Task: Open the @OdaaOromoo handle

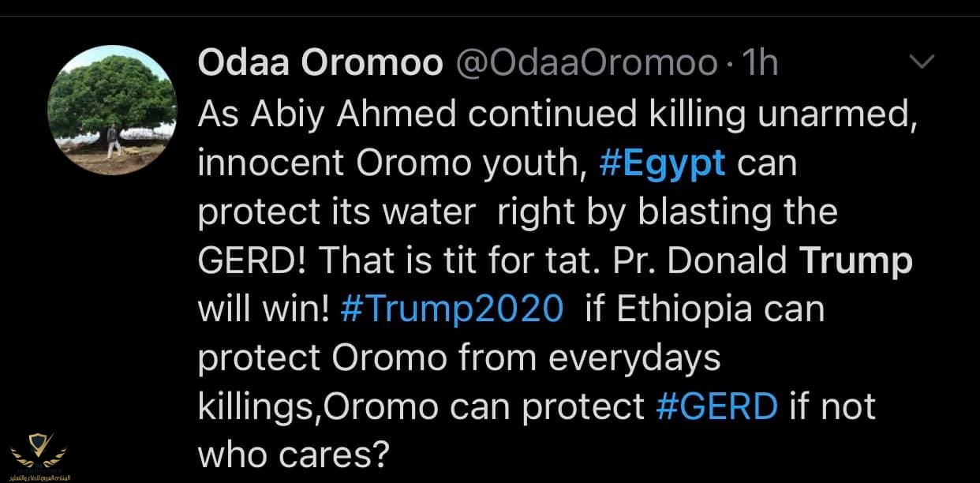Action: point(587,63)
